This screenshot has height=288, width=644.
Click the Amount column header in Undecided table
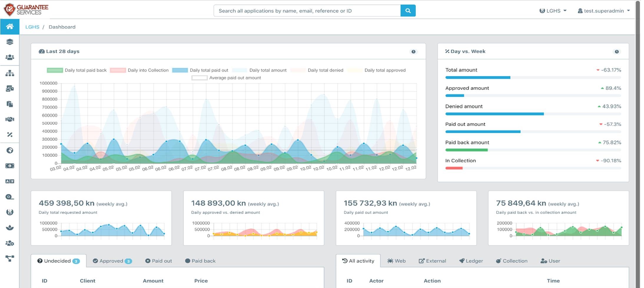point(153,281)
